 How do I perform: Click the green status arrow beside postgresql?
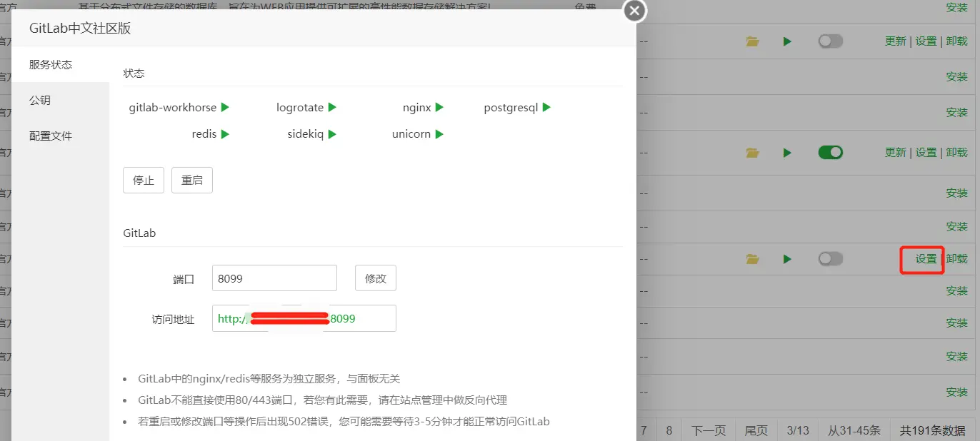point(546,108)
